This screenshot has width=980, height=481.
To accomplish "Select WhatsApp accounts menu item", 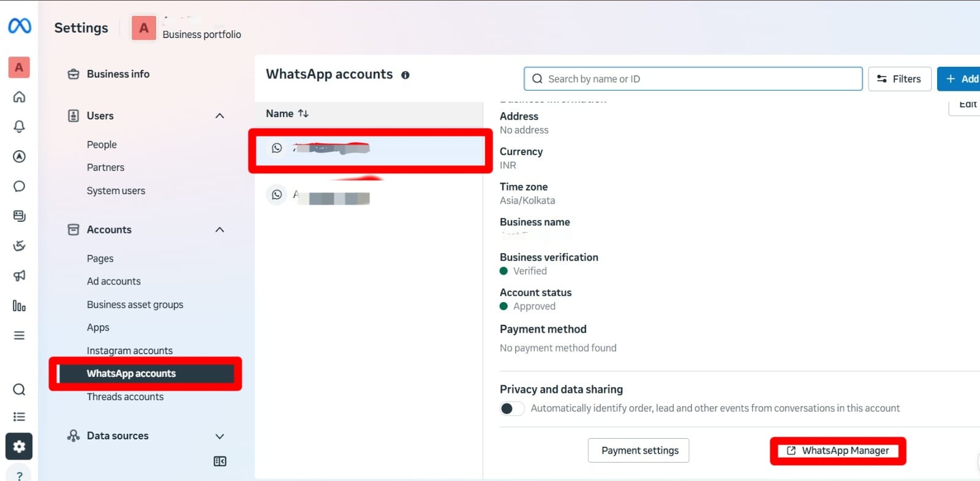I will point(145,374).
